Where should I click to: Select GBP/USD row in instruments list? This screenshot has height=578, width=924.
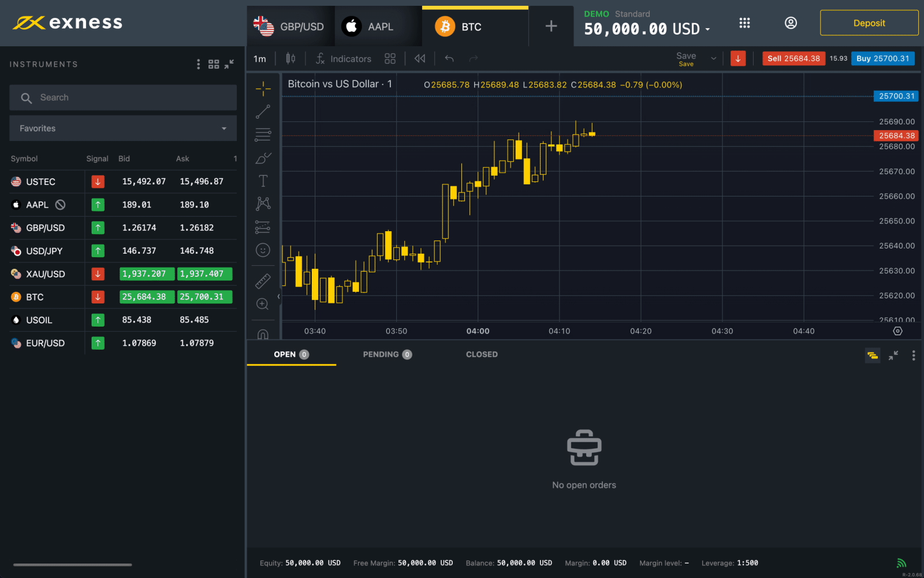coord(123,228)
